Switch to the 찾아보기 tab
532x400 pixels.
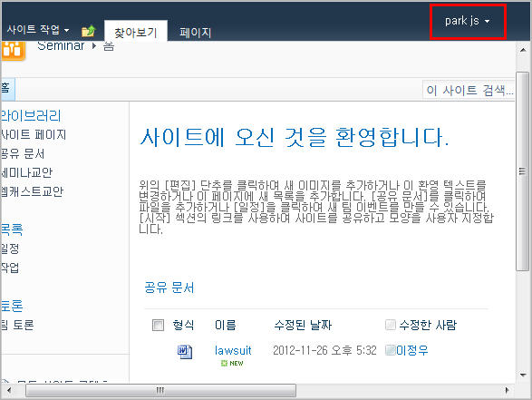(136, 33)
